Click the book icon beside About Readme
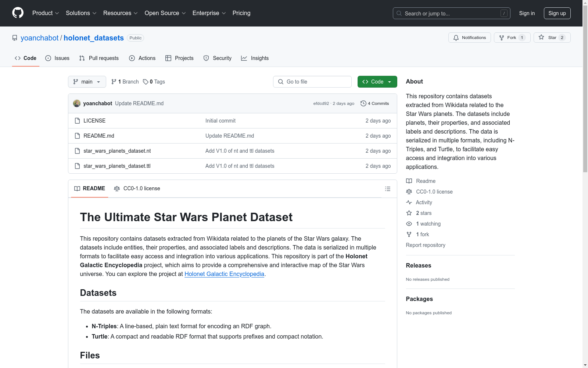This screenshot has height=368, width=588. point(409,181)
